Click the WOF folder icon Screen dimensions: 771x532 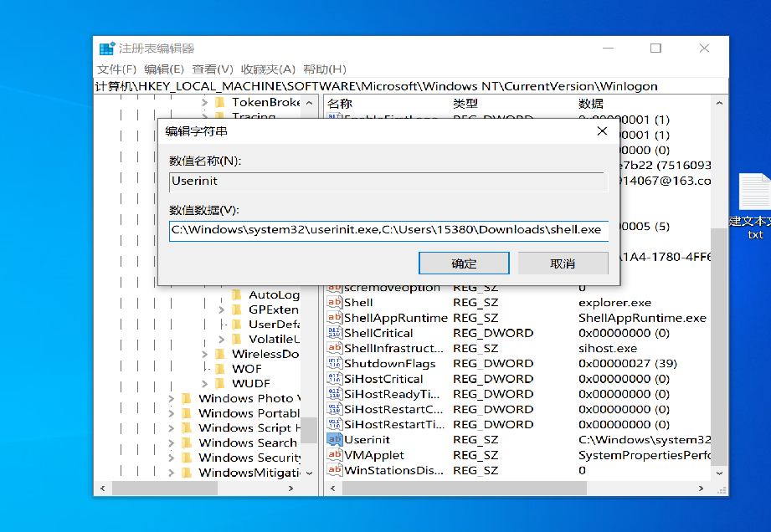tap(220, 368)
